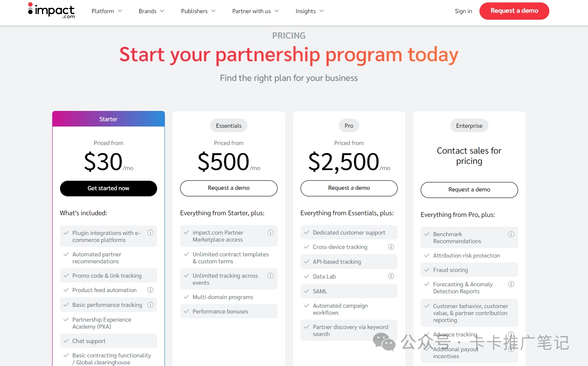
Task: Expand the Publishers dropdown
Action: 198,11
